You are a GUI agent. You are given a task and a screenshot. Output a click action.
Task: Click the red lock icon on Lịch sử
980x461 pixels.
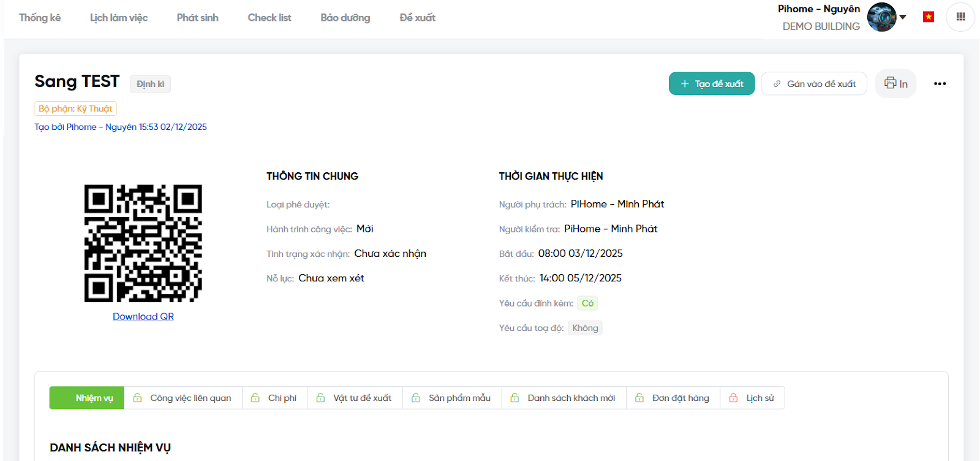point(733,398)
